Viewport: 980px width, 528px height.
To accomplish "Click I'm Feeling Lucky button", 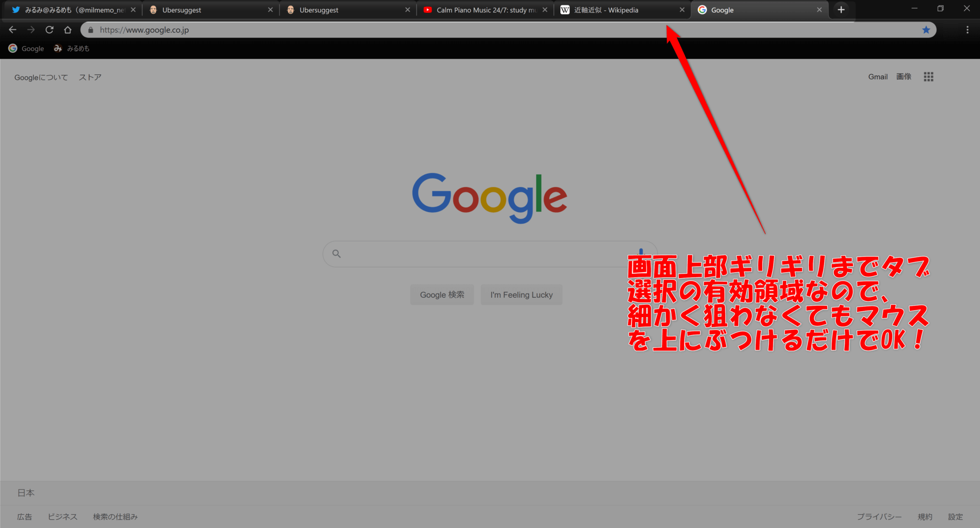I will [x=522, y=295].
